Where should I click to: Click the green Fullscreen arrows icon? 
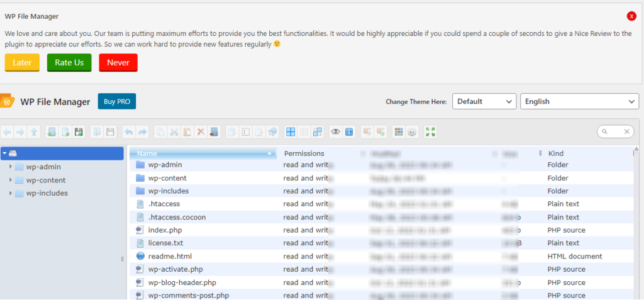(431, 132)
